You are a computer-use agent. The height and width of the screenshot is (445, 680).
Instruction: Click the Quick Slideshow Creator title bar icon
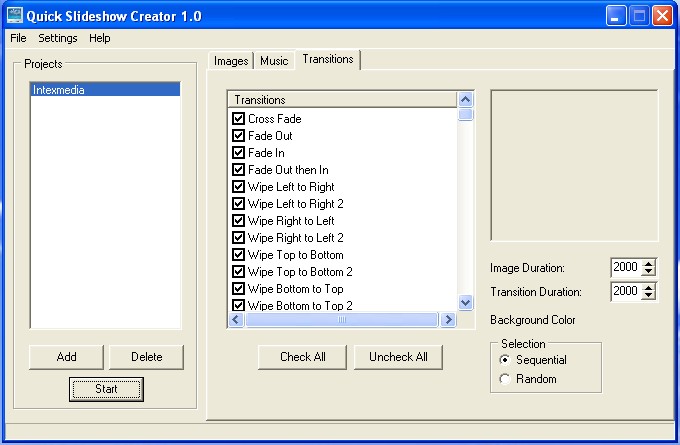[15, 16]
